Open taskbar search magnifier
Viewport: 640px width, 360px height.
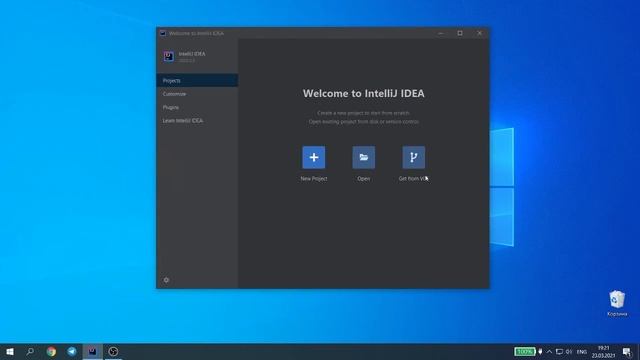[30, 351]
